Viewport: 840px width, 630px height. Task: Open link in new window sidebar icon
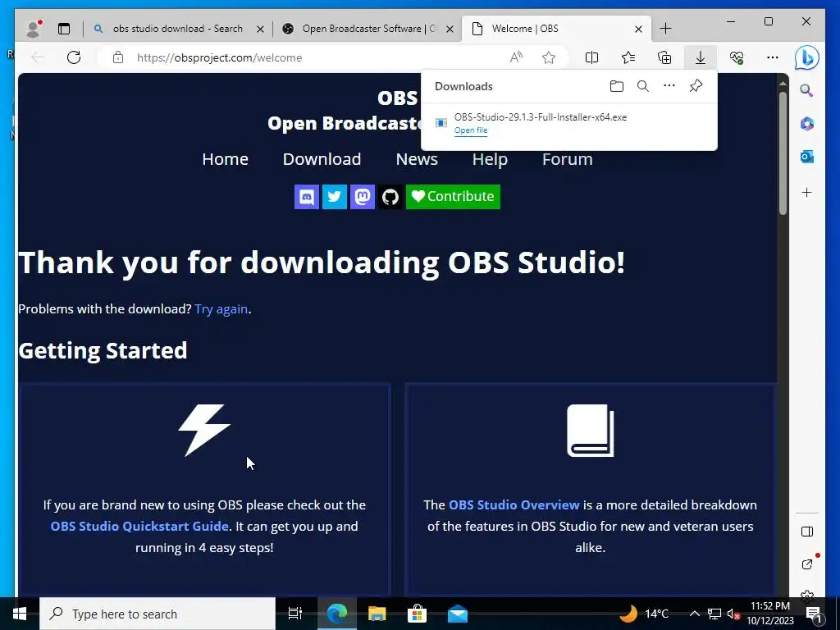click(x=807, y=564)
